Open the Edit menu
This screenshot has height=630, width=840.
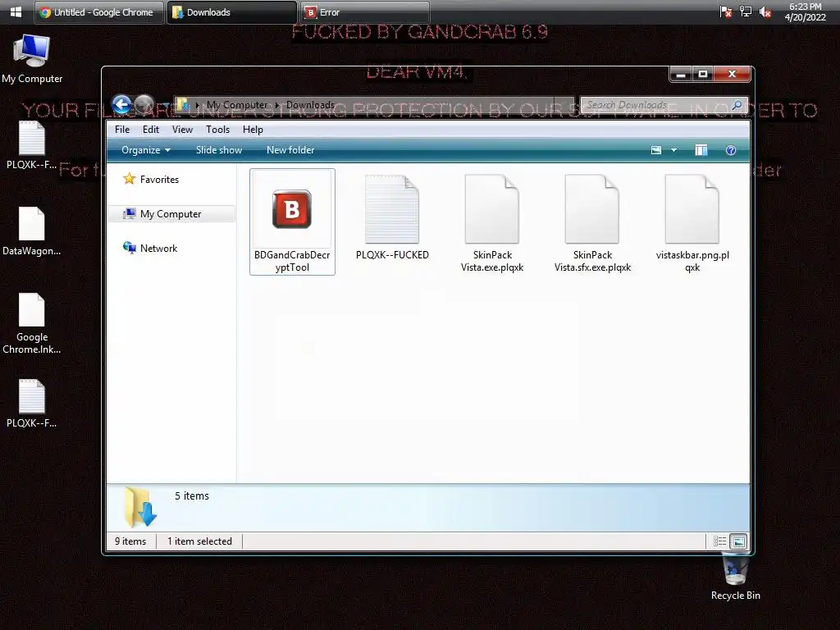(151, 129)
